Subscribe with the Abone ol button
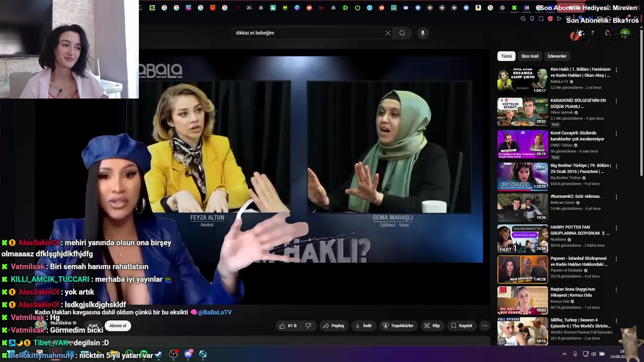The width and height of the screenshot is (644, 362). 118,326
